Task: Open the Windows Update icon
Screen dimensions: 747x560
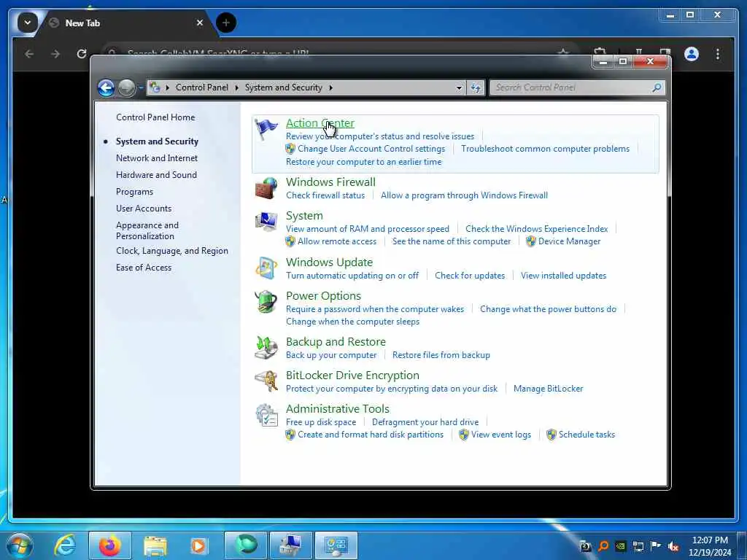Action: (x=266, y=268)
